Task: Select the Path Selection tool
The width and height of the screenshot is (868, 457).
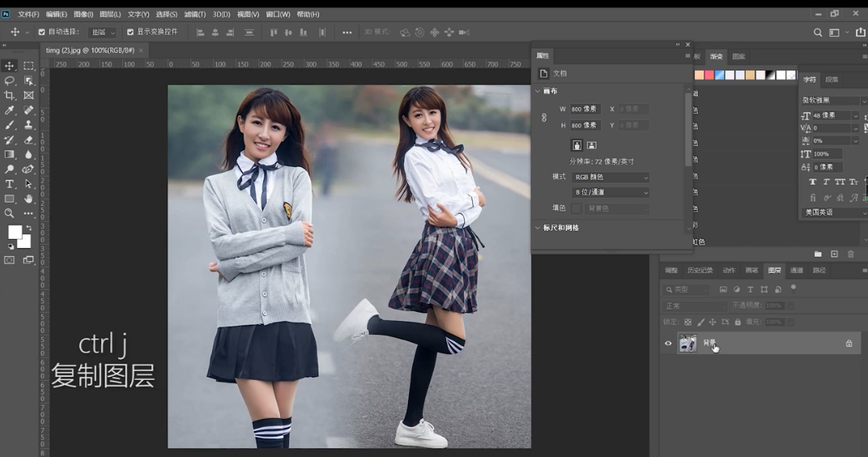Action: [x=29, y=184]
